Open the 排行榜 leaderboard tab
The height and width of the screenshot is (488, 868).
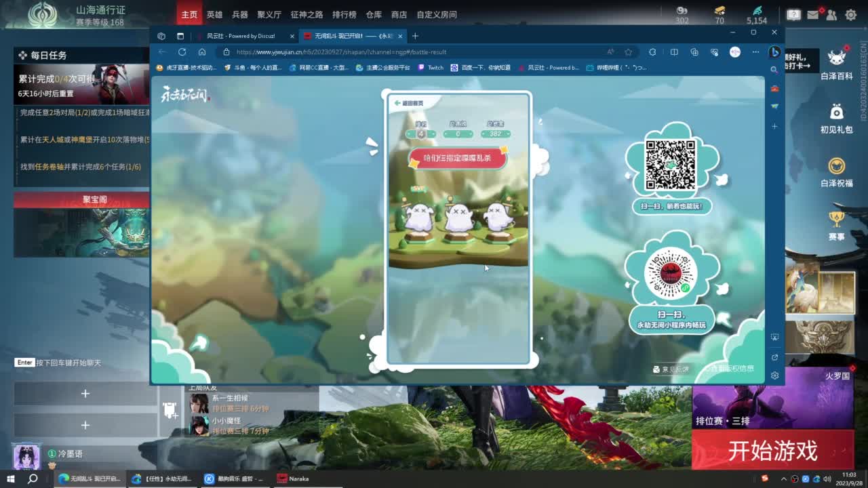(x=344, y=14)
